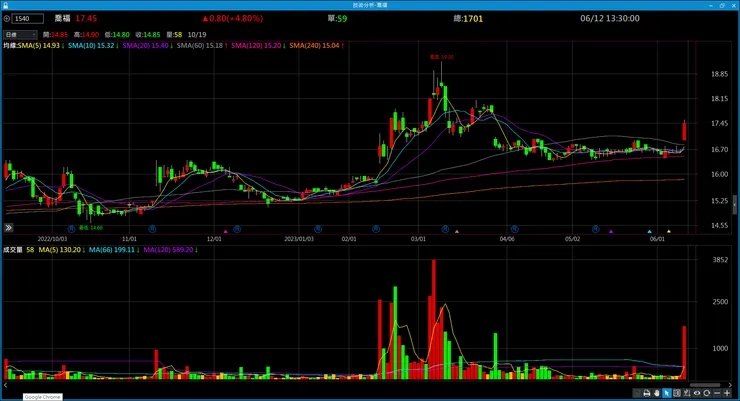Click the month marker nearest 11/01
Screen dimensions: 740x401
[152, 229]
